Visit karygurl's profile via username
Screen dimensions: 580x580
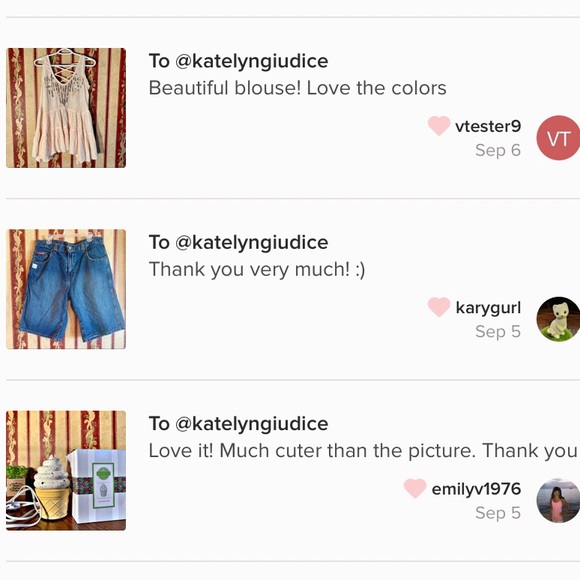488,308
